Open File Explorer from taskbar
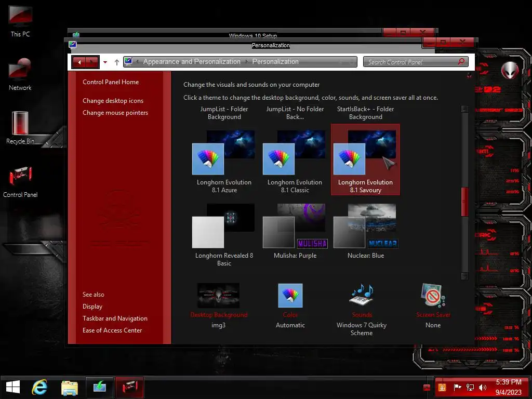 [x=70, y=388]
